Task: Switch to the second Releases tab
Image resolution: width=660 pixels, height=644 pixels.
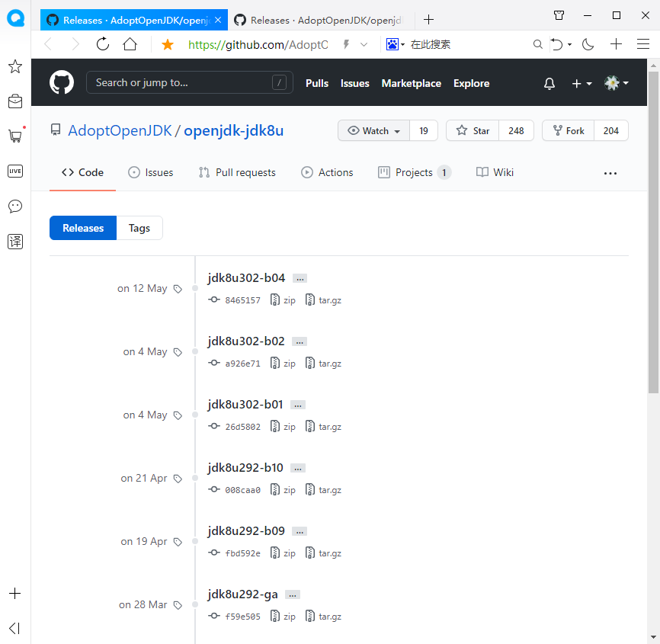Action: (x=321, y=21)
